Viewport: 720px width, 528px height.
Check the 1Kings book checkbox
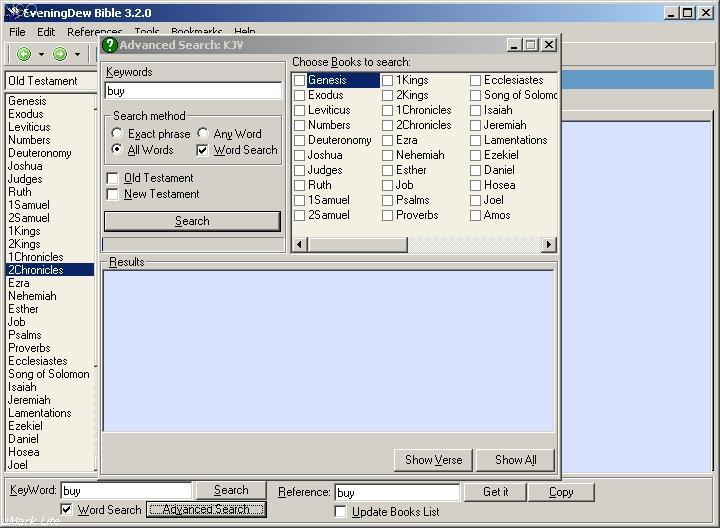[x=388, y=80]
